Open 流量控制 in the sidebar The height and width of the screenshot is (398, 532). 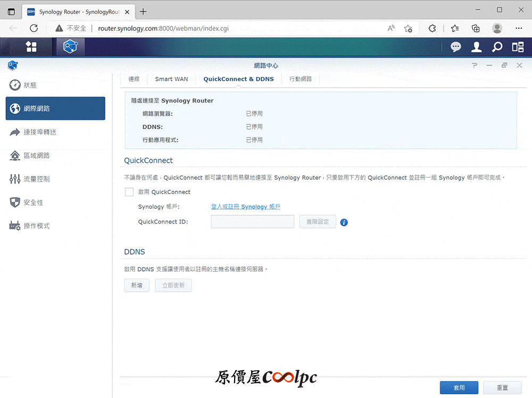click(55, 179)
